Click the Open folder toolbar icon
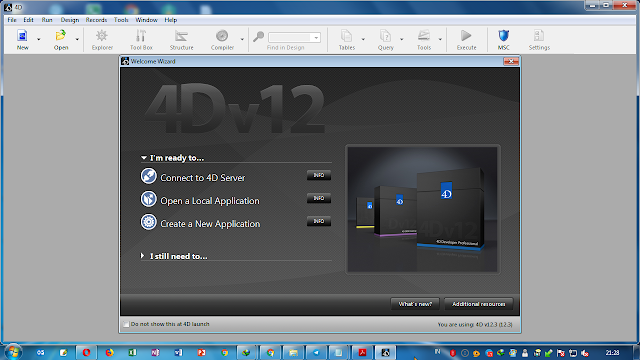This screenshot has height=360, width=640. tap(61, 36)
